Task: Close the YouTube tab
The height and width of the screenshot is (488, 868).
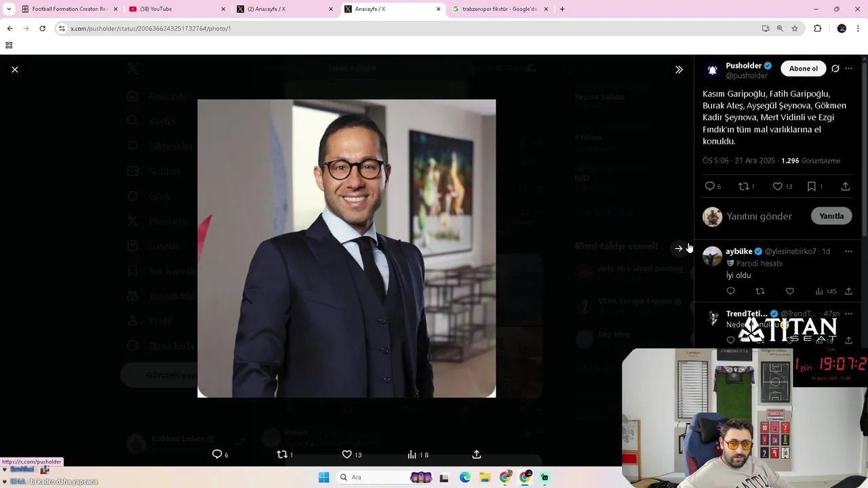Action: (223, 9)
